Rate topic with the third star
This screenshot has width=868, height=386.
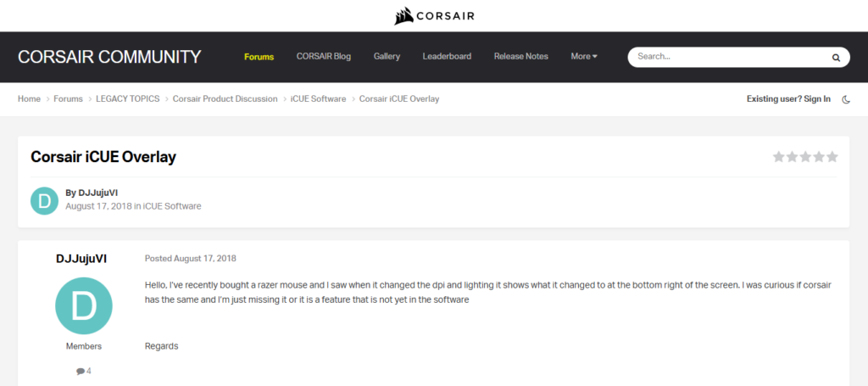click(x=805, y=157)
